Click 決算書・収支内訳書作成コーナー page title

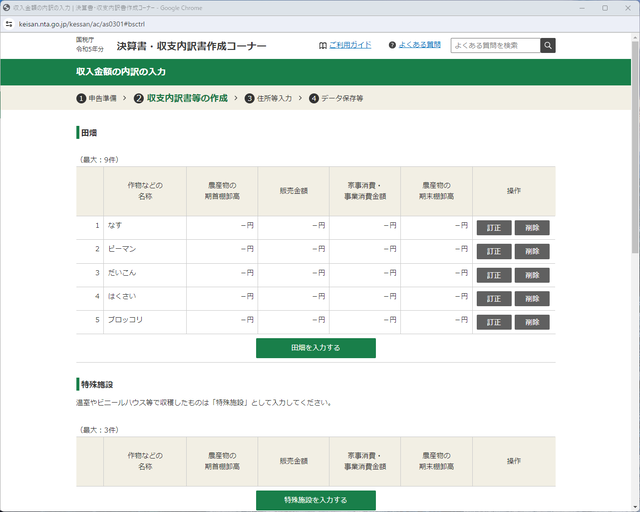point(191,46)
